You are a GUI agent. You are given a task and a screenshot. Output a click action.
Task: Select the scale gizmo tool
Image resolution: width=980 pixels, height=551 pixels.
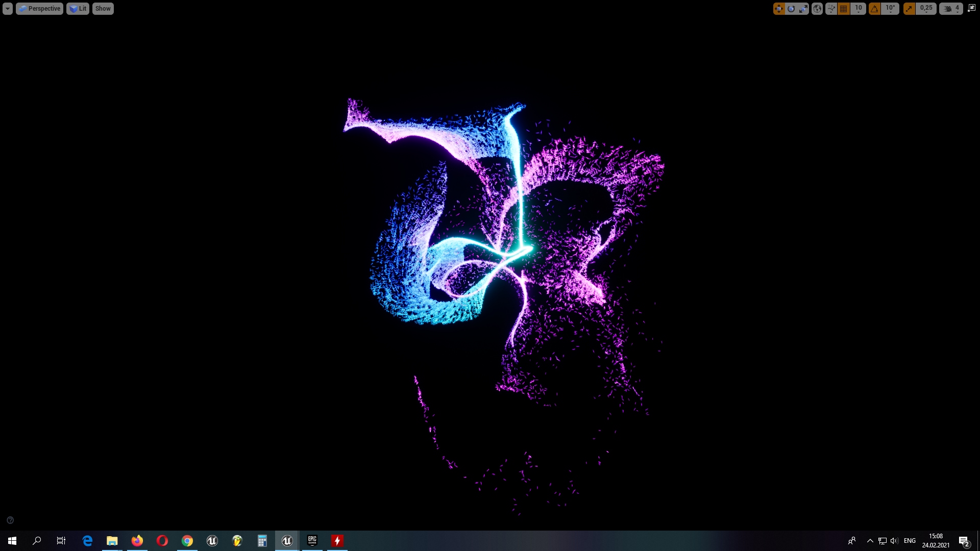click(x=803, y=9)
